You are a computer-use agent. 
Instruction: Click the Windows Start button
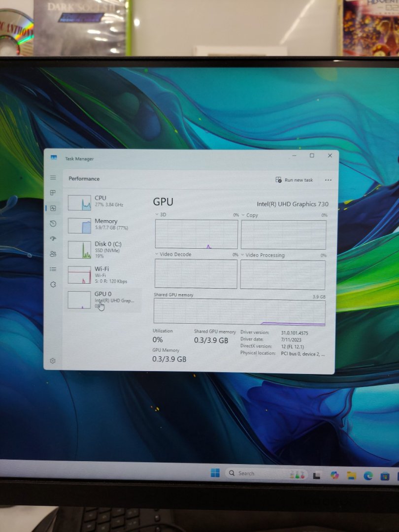click(x=215, y=473)
